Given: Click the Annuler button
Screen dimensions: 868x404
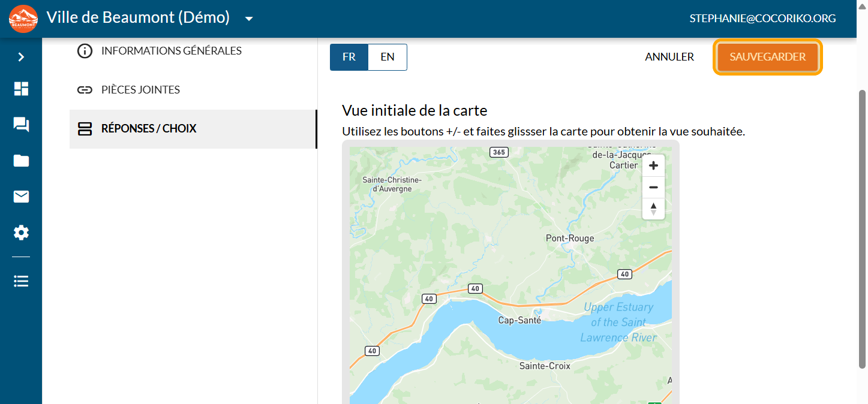Looking at the screenshot, I should (669, 57).
